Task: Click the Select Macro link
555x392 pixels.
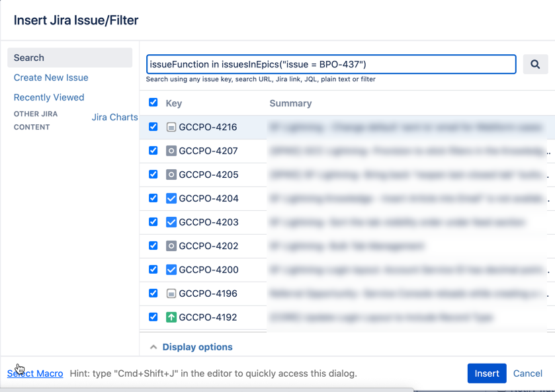Action: point(35,373)
